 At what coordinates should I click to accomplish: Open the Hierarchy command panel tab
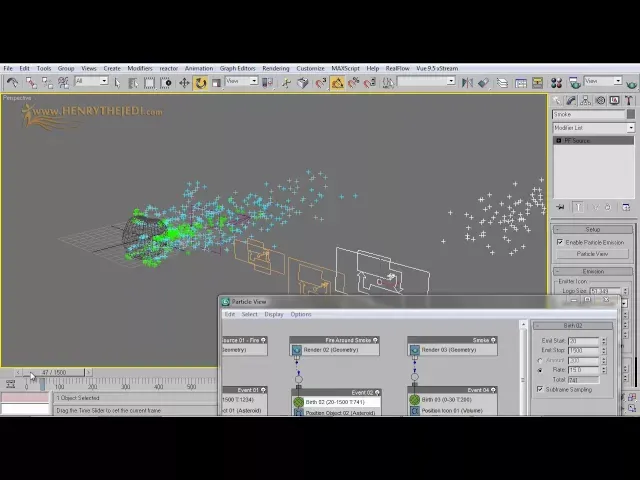tap(587, 101)
